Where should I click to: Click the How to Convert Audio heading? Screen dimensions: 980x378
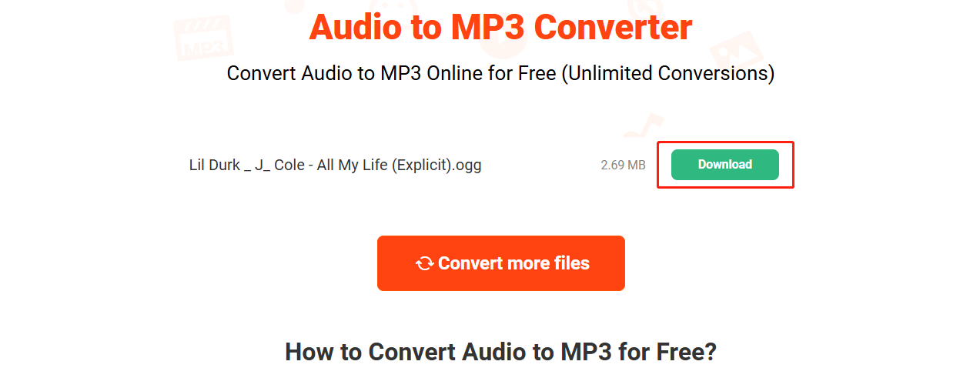(x=500, y=351)
